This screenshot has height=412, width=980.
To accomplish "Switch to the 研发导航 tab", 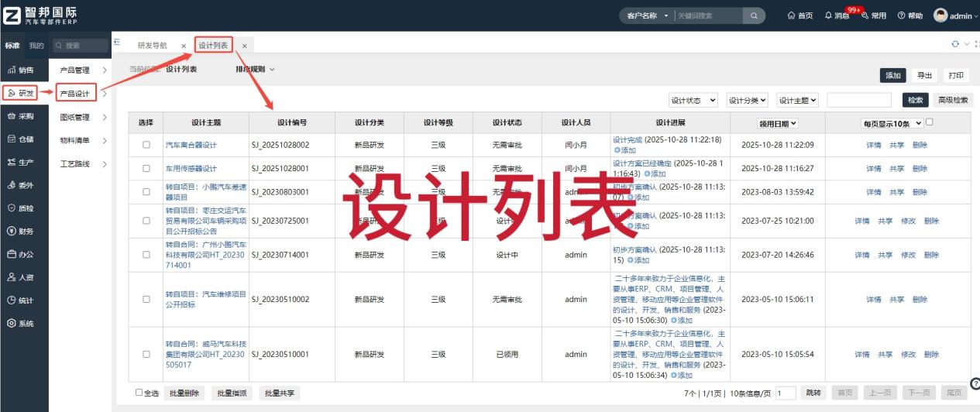I will (152, 46).
